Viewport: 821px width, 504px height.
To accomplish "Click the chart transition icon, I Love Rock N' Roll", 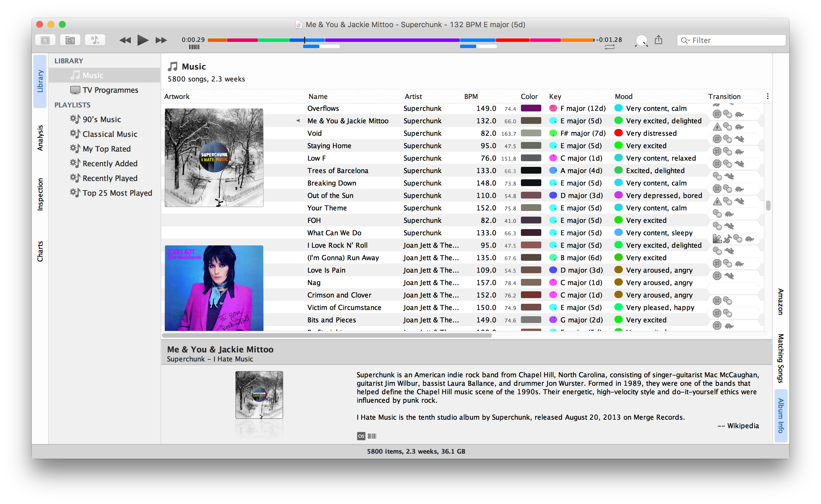I will [x=717, y=239].
